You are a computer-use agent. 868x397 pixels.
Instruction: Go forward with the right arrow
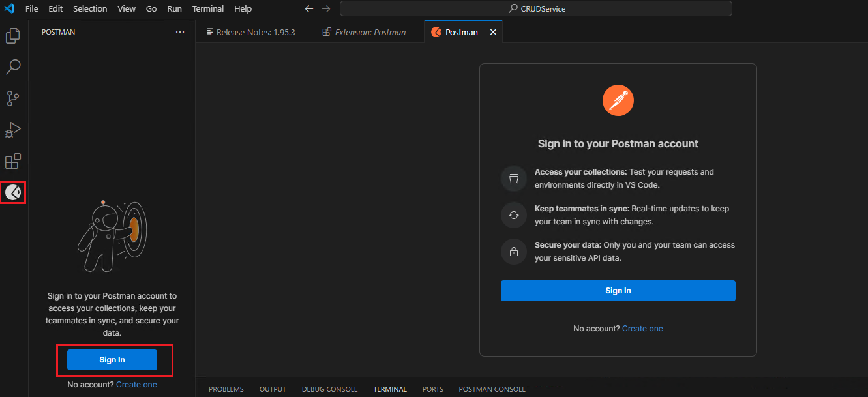click(326, 8)
